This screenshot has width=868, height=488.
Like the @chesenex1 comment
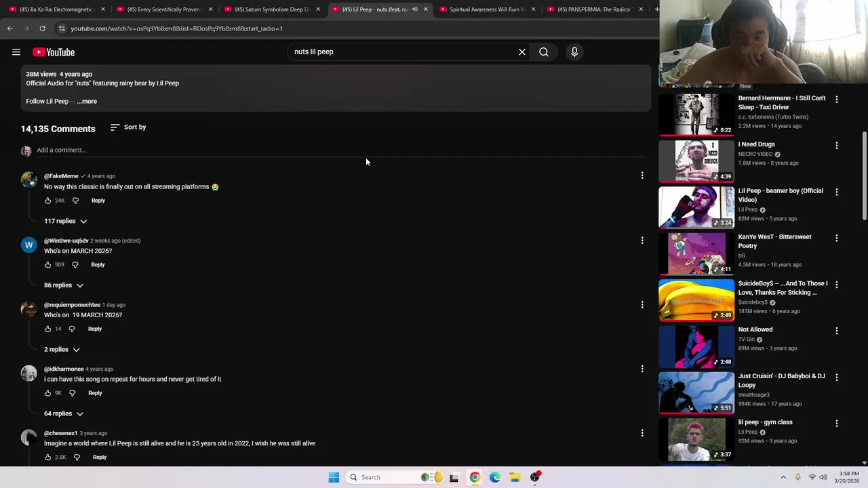pos(47,457)
